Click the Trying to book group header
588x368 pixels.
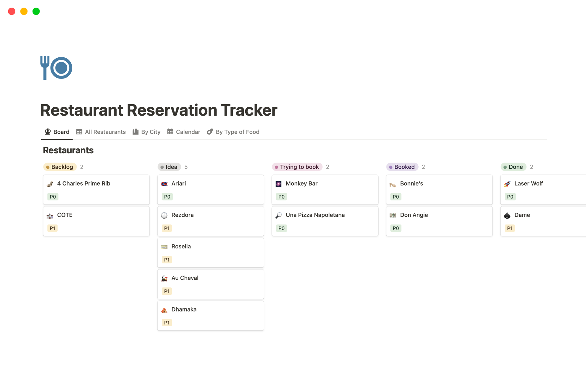[297, 167]
